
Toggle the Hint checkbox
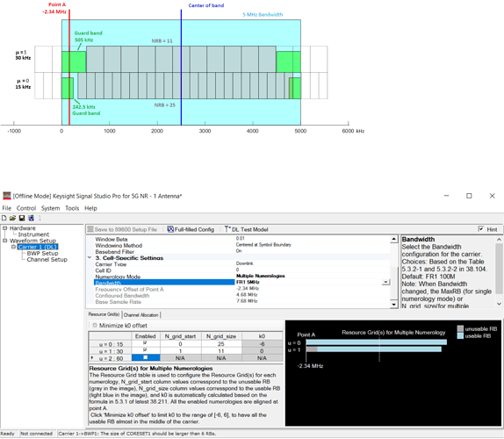(x=481, y=229)
